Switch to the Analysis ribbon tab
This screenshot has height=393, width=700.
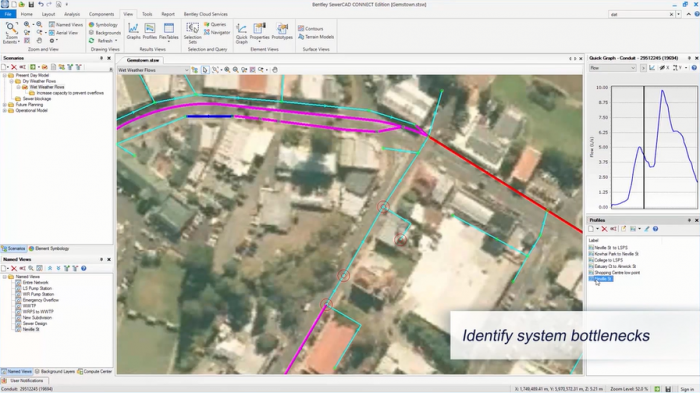click(72, 14)
